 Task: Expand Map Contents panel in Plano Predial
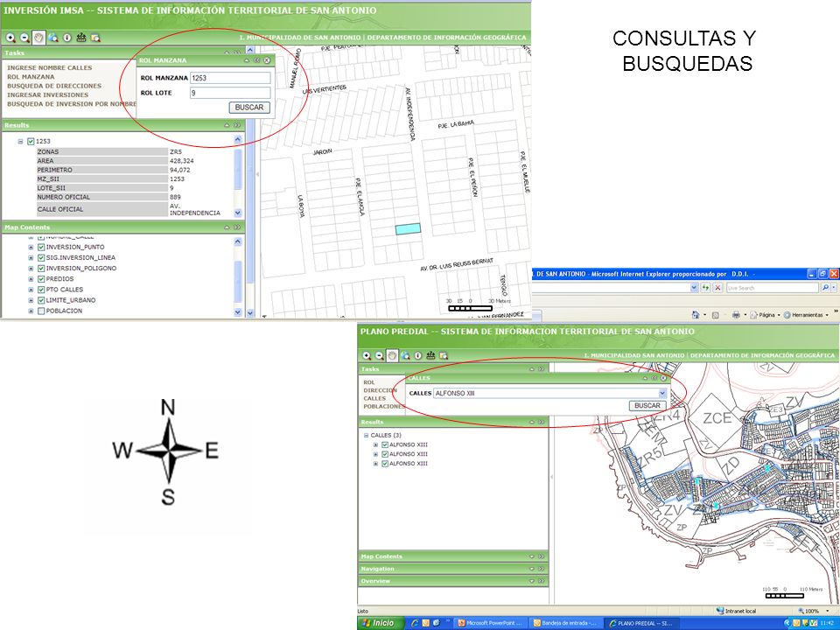(x=532, y=556)
